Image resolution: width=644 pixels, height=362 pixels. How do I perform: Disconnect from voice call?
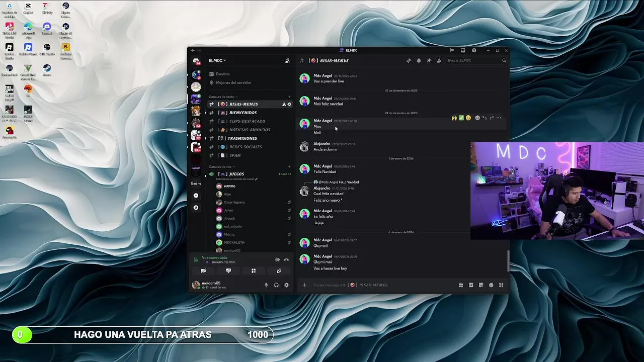point(286,260)
